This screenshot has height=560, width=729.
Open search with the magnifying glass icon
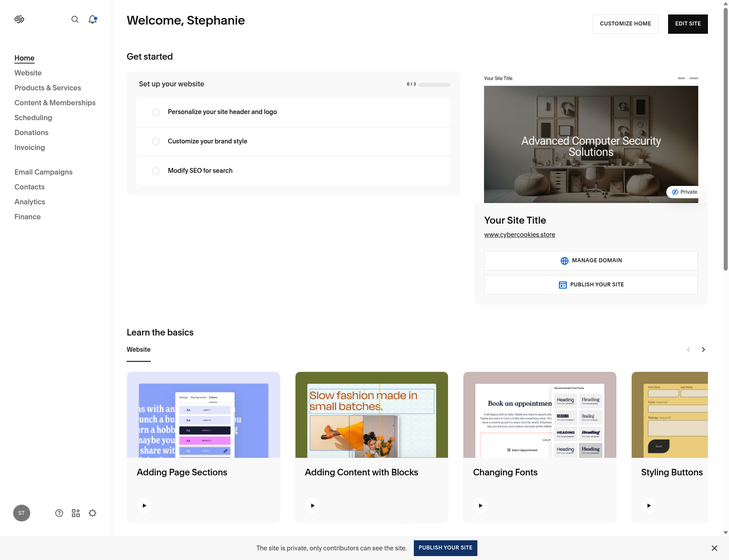(x=75, y=19)
